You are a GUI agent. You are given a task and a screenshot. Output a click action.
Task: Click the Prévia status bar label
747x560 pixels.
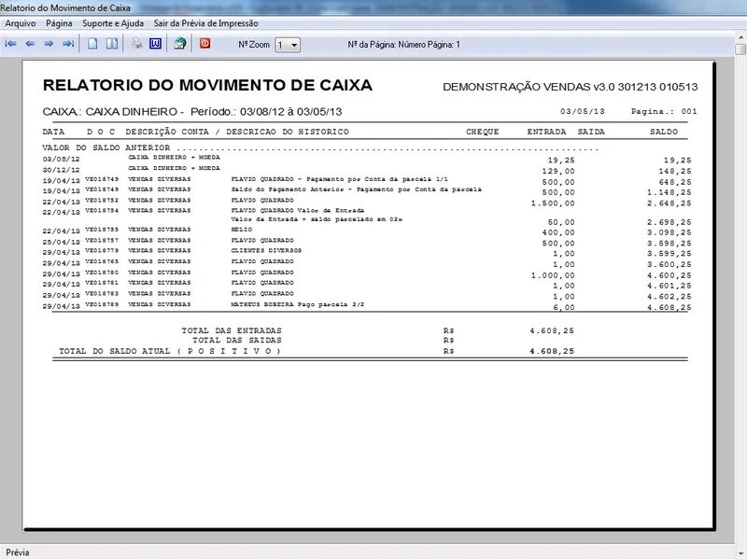point(18,553)
